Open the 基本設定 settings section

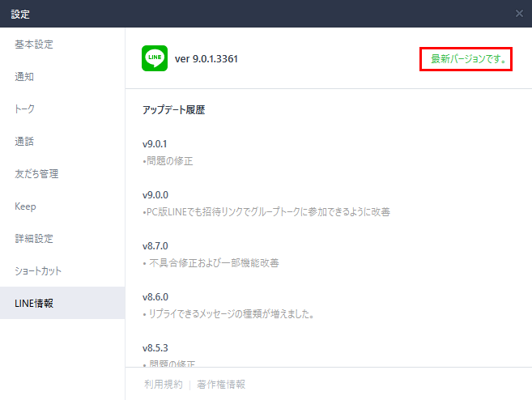[34, 45]
